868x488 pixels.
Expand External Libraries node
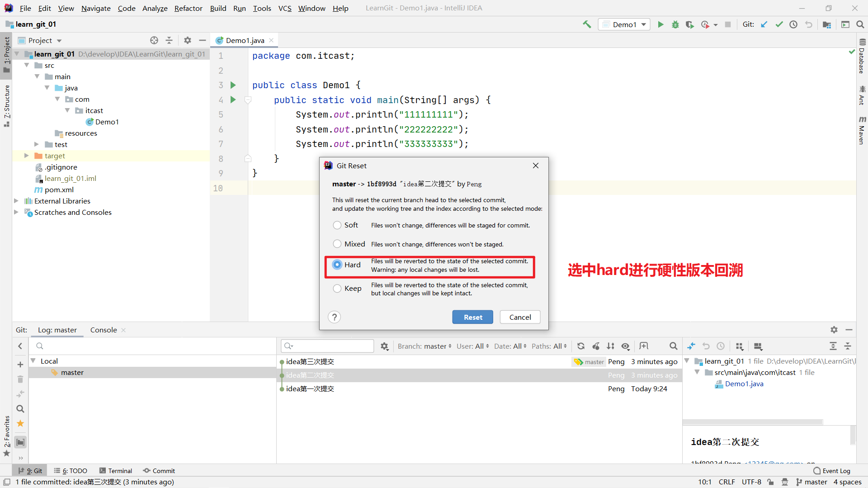click(x=16, y=201)
